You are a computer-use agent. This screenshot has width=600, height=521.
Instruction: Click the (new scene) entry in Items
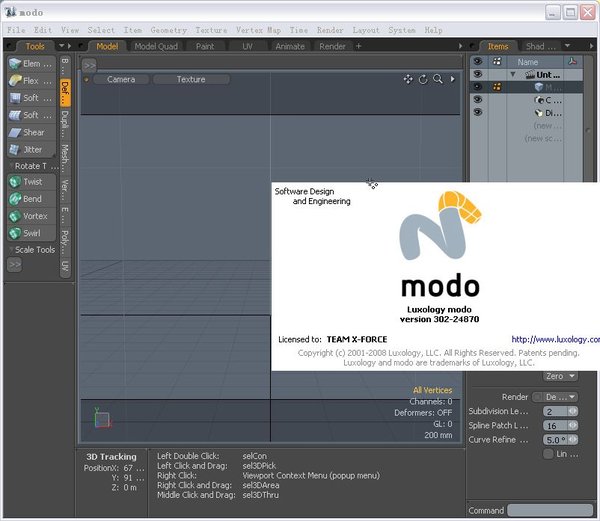point(543,138)
